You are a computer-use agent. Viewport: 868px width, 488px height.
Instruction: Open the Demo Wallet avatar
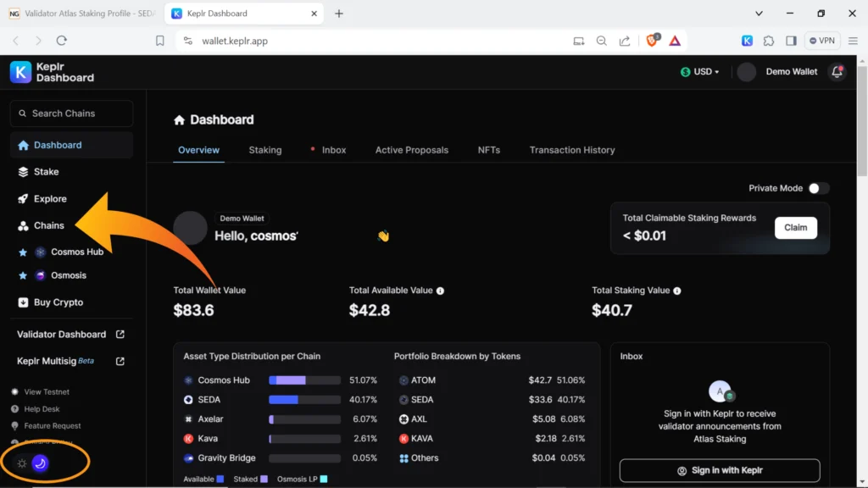[746, 72]
